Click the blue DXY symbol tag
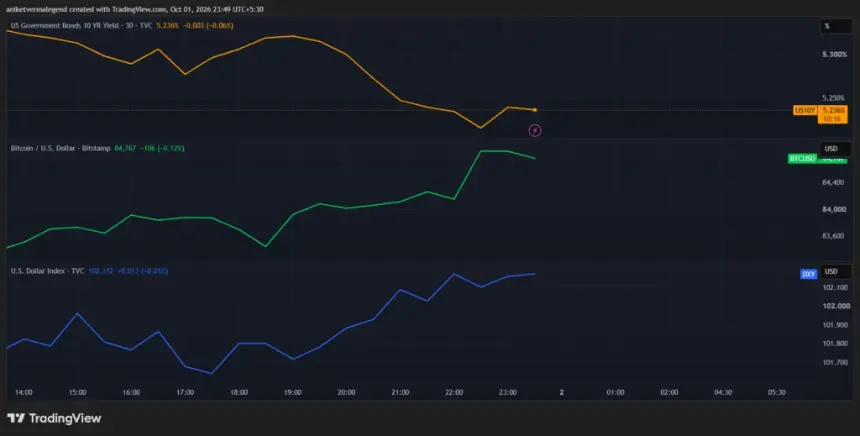Viewport: 860px width, 436px height. point(808,274)
